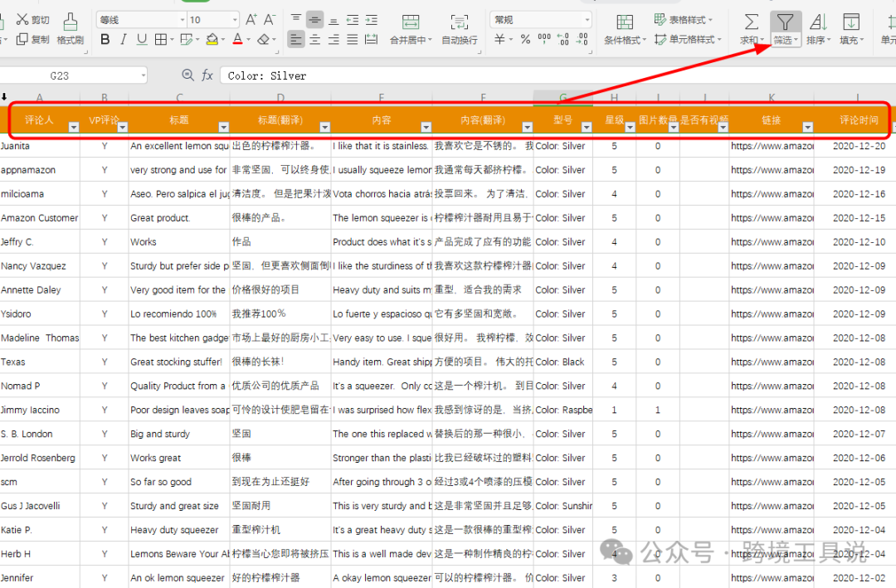
Task: Apply cell borders icon
Action: point(161,40)
